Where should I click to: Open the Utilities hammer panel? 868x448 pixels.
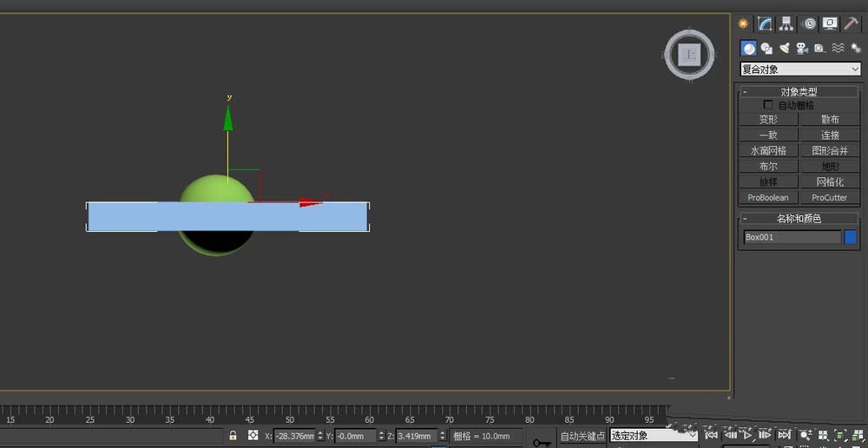click(852, 24)
